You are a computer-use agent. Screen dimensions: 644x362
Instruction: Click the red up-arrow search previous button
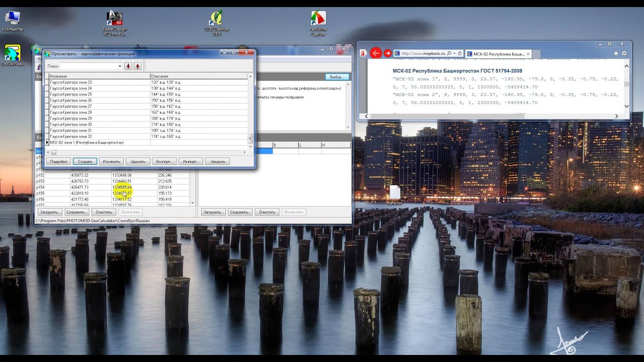(138, 66)
